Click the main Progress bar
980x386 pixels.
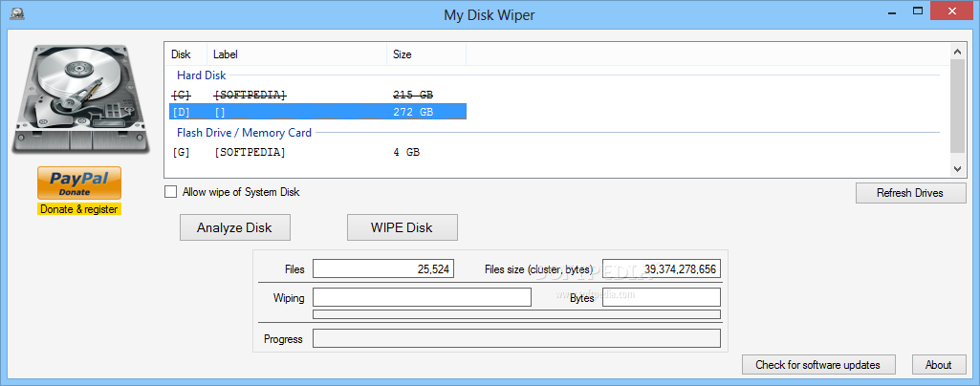tap(517, 338)
